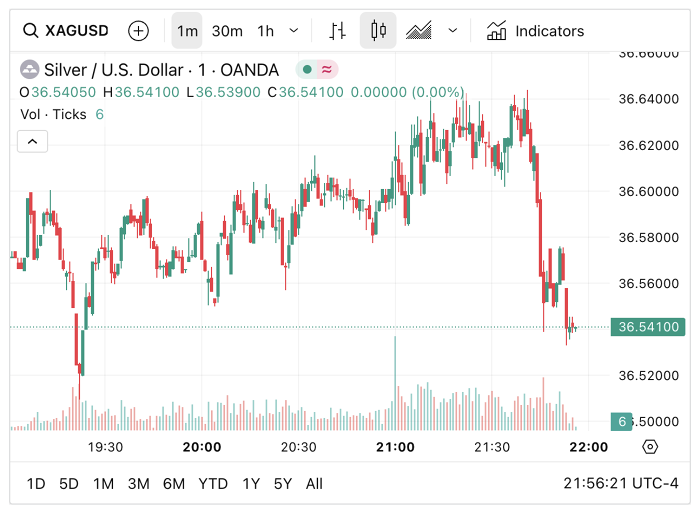Viewport: 700px width, 510px height.
Task: Add symbol with the plus circle icon
Action: [138, 31]
